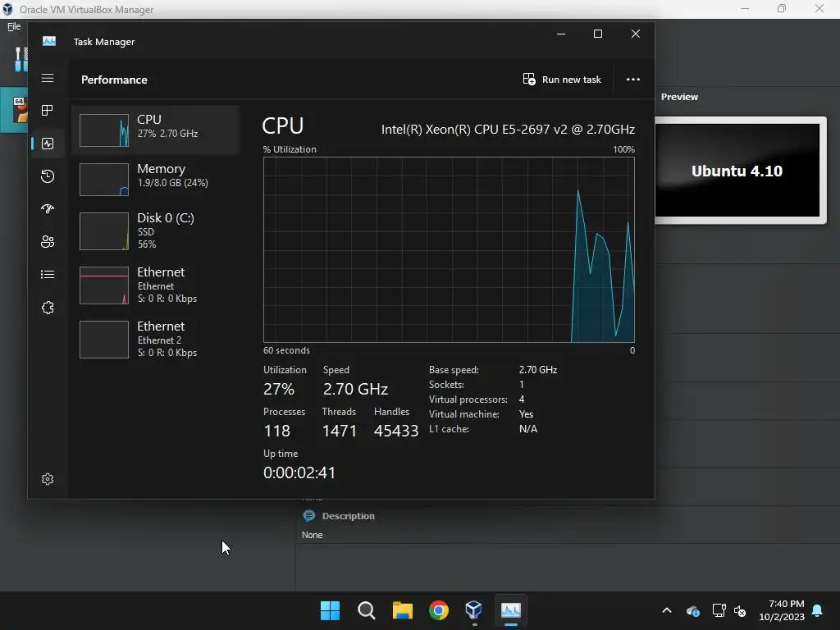Open the Windows Start menu
840x630 pixels.
(330, 610)
